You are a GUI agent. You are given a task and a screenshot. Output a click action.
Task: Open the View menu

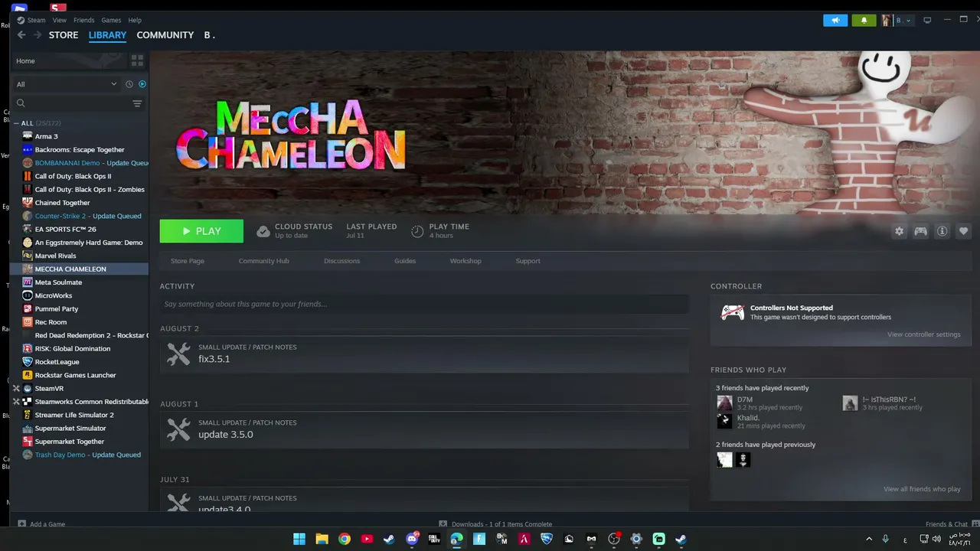[x=59, y=20]
